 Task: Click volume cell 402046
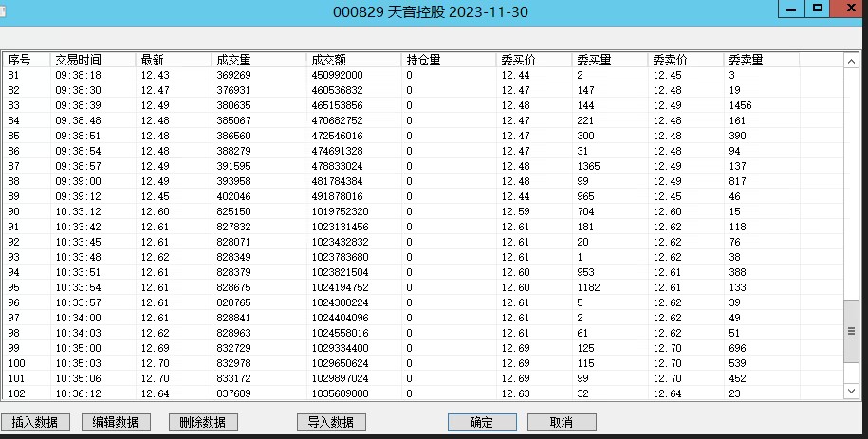(233, 196)
